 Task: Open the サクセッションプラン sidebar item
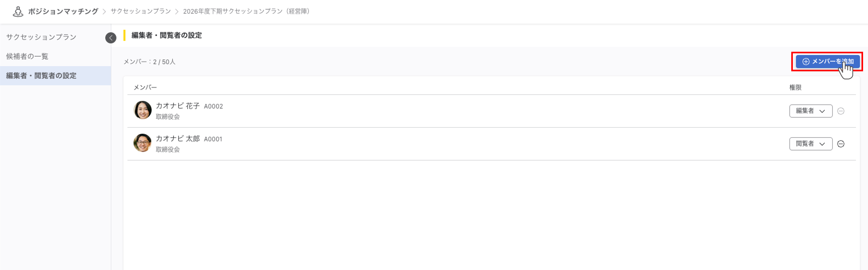pos(41,37)
